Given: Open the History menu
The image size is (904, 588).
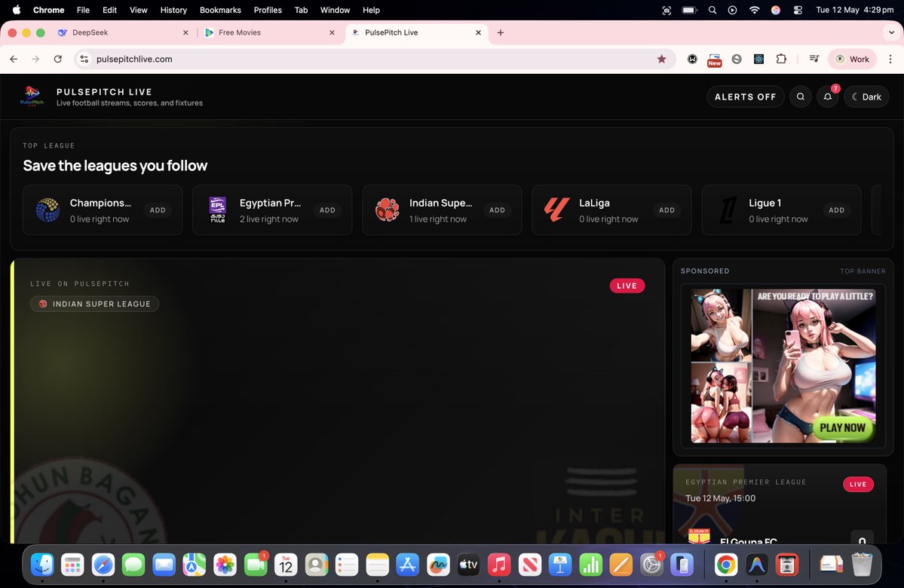Looking at the screenshot, I should [x=173, y=10].
